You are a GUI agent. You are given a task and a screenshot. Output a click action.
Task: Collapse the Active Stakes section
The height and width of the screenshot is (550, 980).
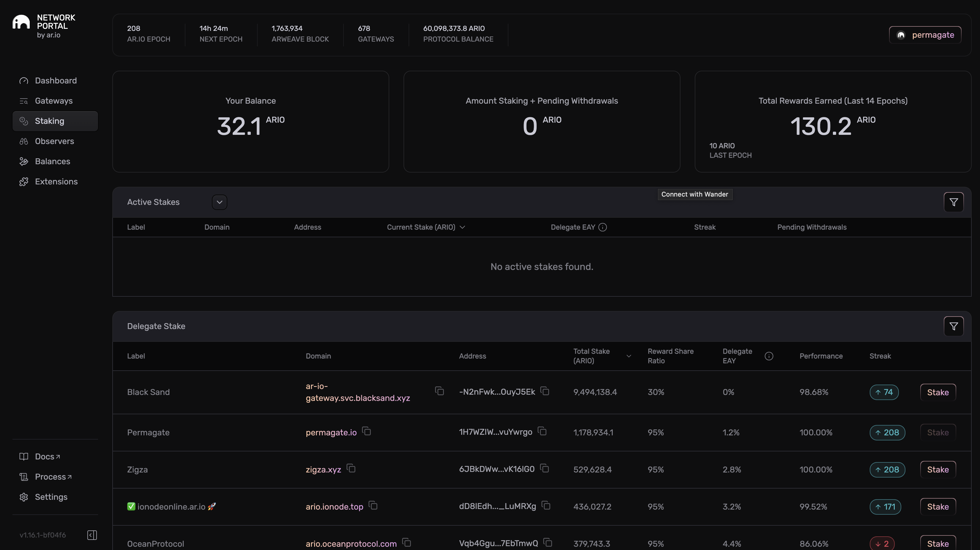[x=219, y=202]
